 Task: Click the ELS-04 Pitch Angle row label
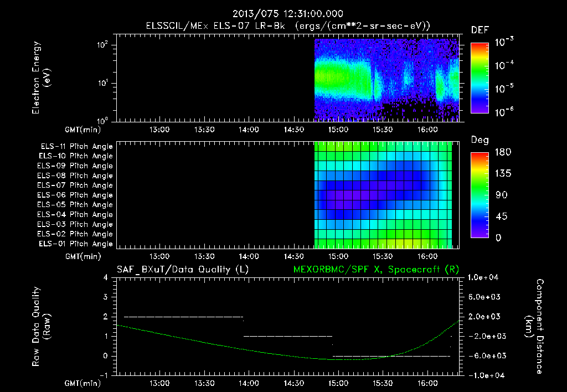coord(75,215)
